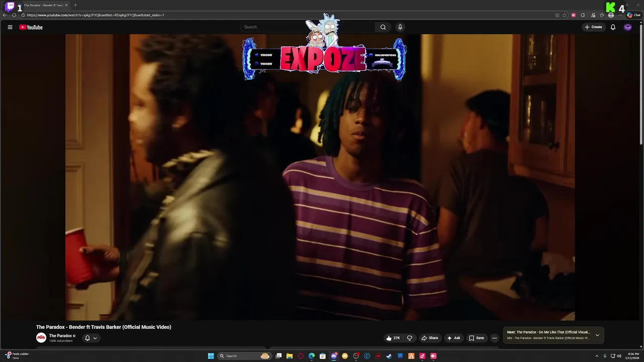Viewport: 644px width, 362px height.
Task: Dislike the video with thumbs down
Action: [x=410, y=338]
